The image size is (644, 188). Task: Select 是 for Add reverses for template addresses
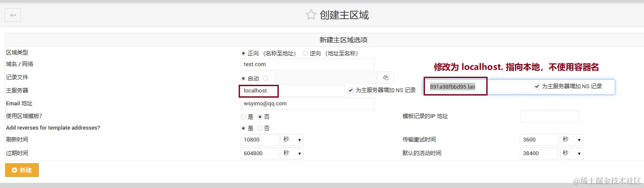(243, 128)
